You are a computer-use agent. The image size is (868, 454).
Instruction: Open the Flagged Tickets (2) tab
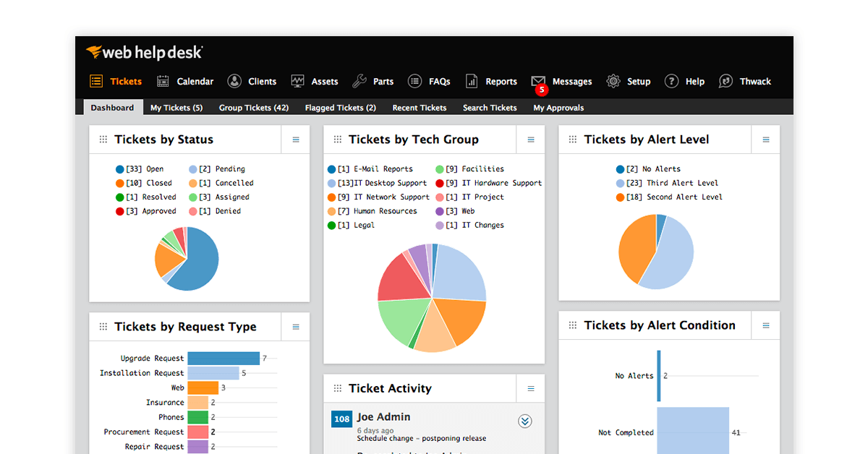[341, 108]
